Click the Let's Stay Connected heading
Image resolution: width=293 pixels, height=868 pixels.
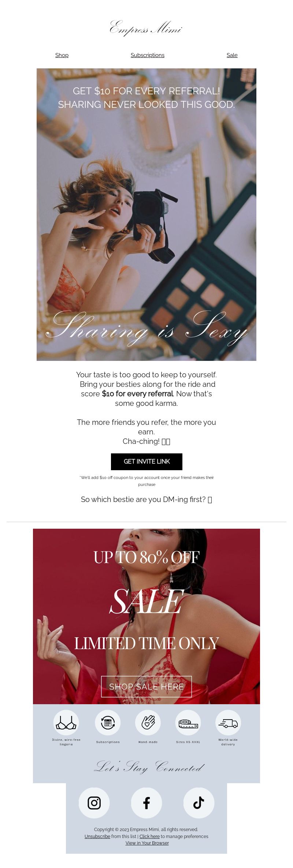coord(149,766)
